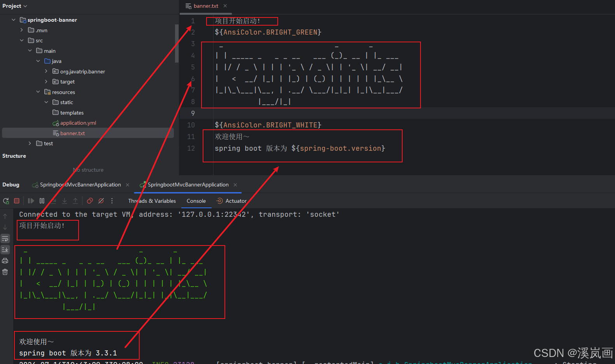Pause the program
This screenshot has width=615, height=364.
point(42,201)
